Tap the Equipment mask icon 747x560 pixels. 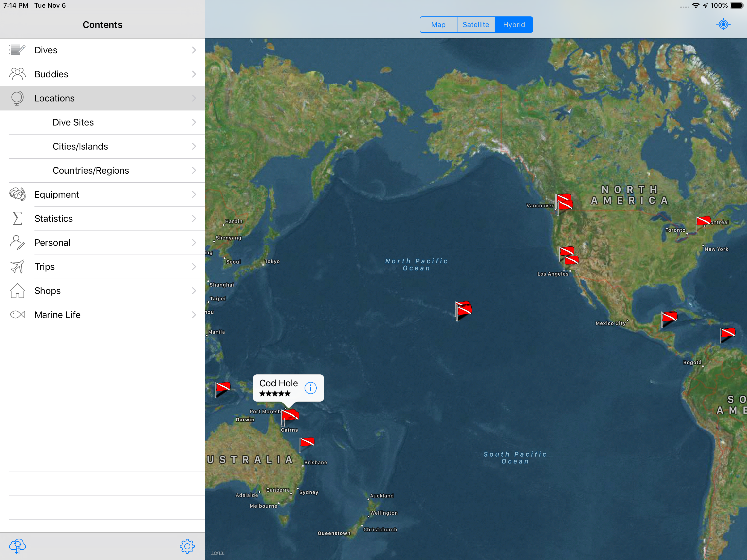[17, 194]
